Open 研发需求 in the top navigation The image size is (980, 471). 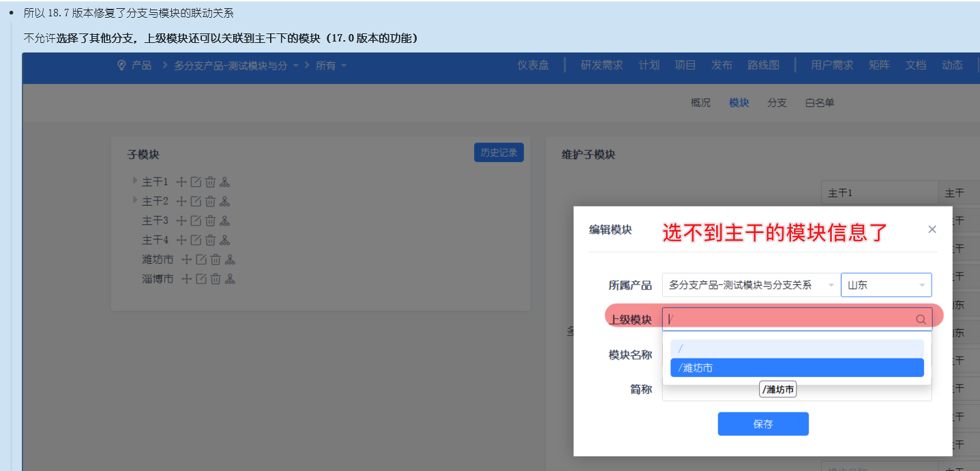click(602, 65)
